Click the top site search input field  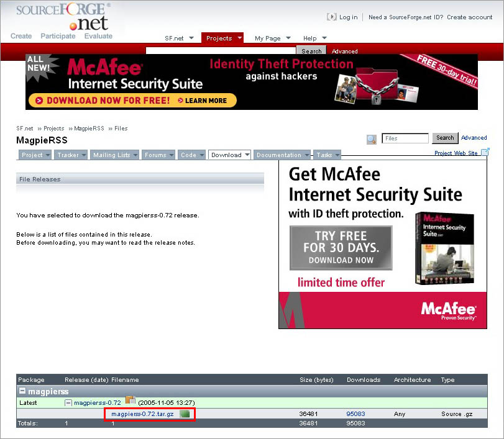221,50
